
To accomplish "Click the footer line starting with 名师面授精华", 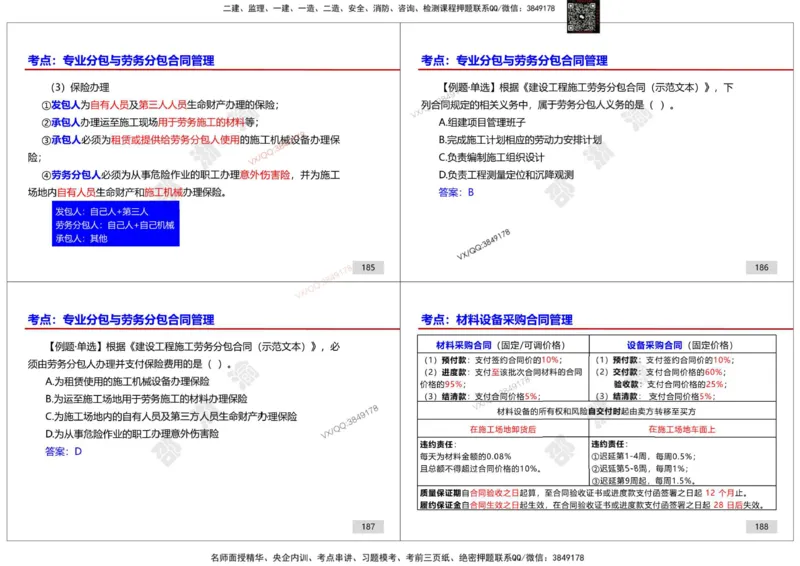I will click(x=397, y=558).
